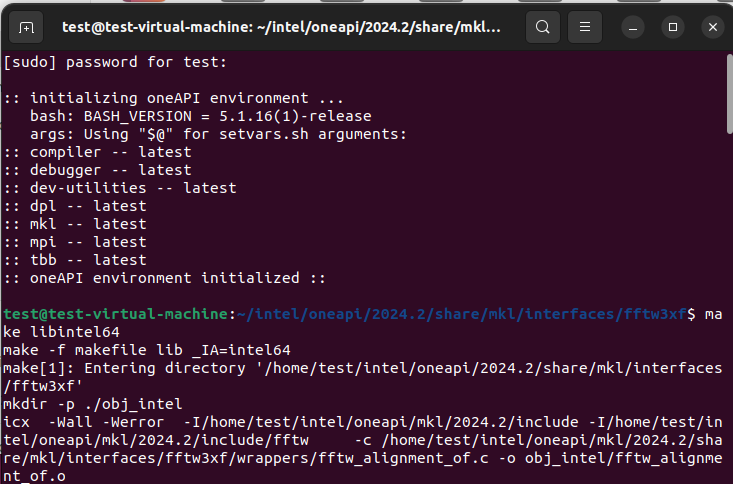Screen dimensions: 733x484
Task: Click the ':: mpi -- latest' line
Action: (x=75, y=242)
